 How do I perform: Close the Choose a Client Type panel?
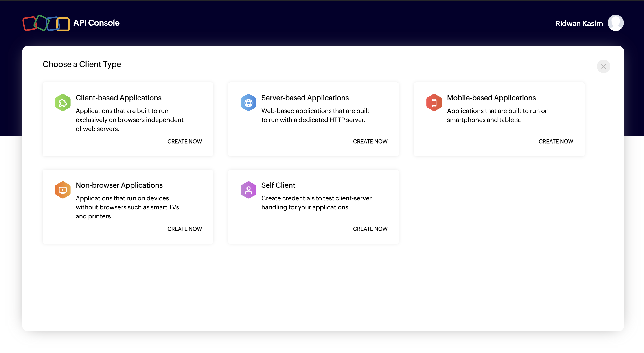pyautogui.click(x=603, y=66)
